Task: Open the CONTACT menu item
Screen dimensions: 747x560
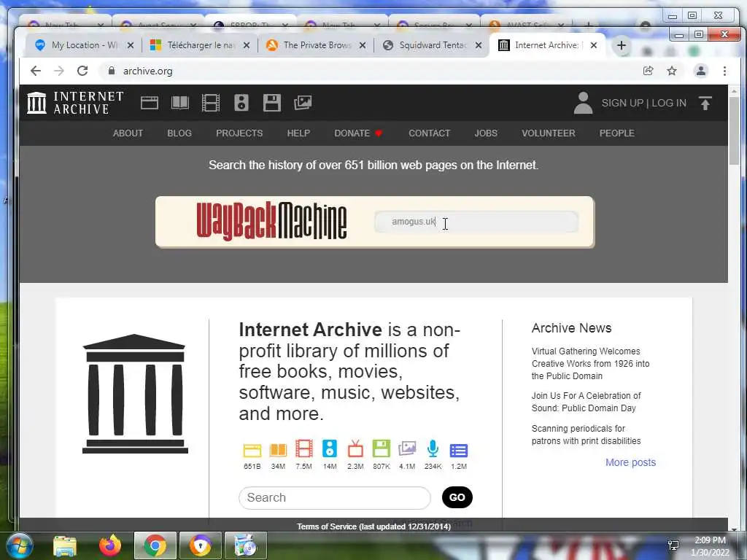Action: [429, 133]
